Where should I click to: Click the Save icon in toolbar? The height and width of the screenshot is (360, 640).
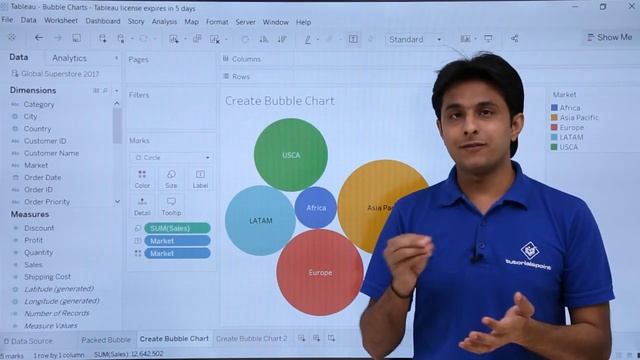[76, 38]
